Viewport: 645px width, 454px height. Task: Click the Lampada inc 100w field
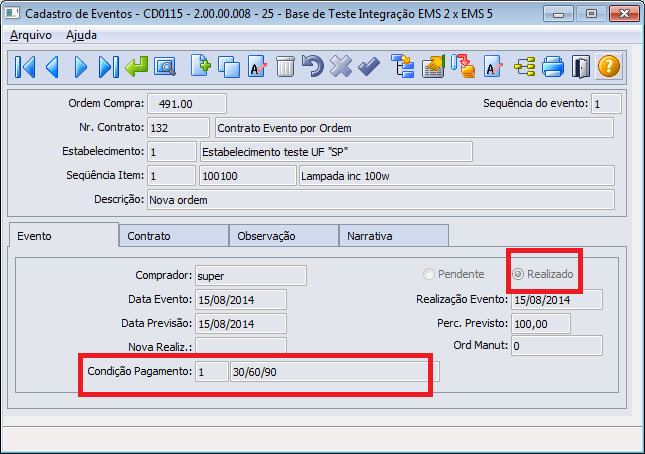click(457, 176)
